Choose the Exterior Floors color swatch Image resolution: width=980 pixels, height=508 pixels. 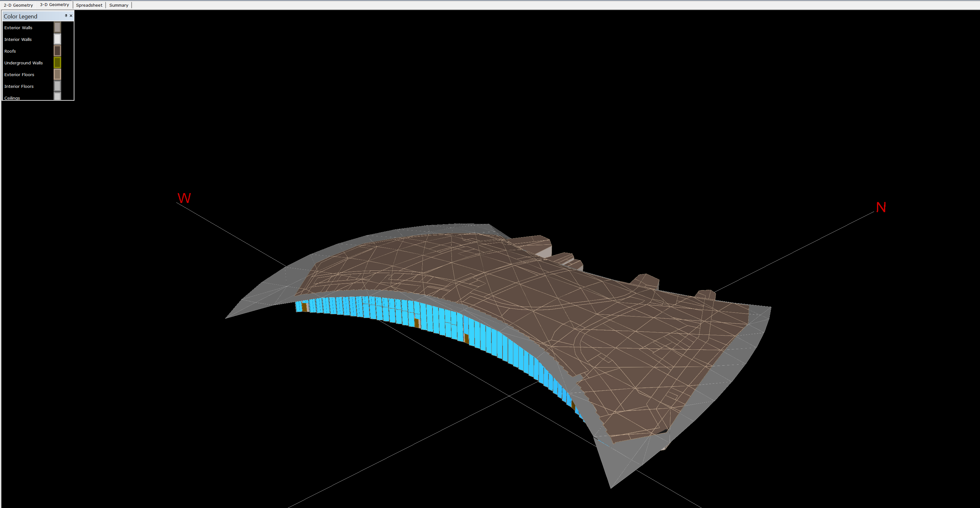tap(57, 75)
